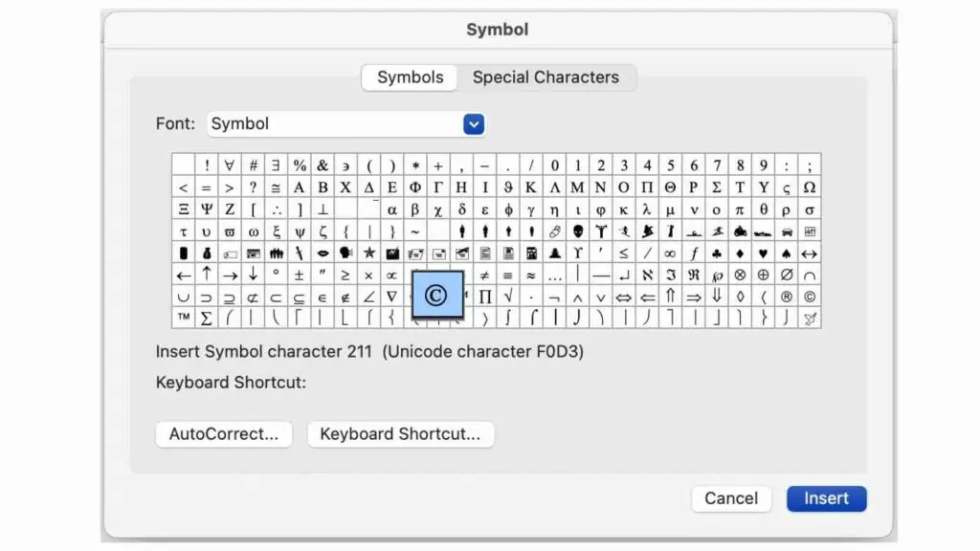Insert the selected symbol
This screenshot has height=551, width=980.
tap(825, 498)
